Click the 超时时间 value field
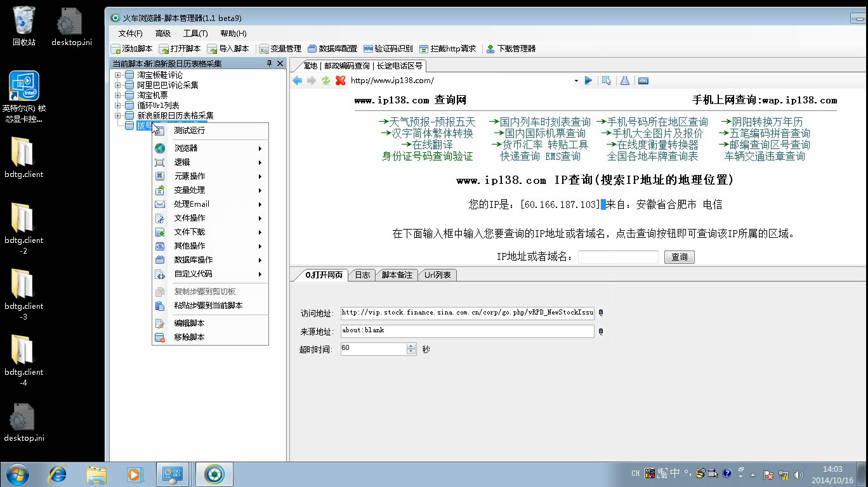The height and width of the screenshot is (487, 868). coord(374,349)
